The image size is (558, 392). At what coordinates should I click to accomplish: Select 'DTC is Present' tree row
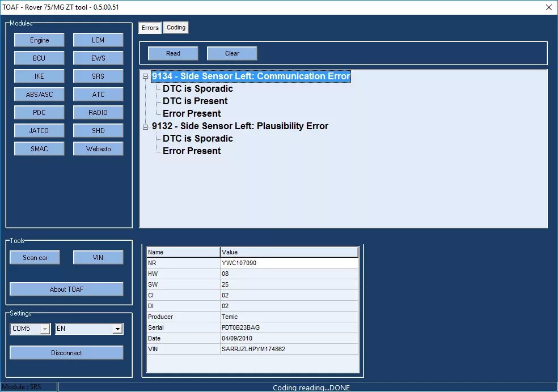[x=195, y=101]
